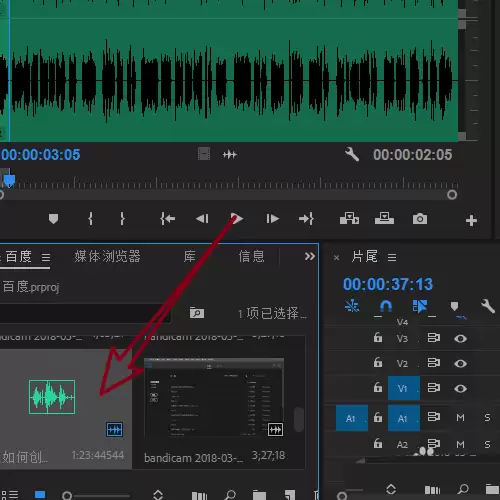500x500 pixels.
Task: Hide track V3 with eye icon
Action: tap(460, 339)
